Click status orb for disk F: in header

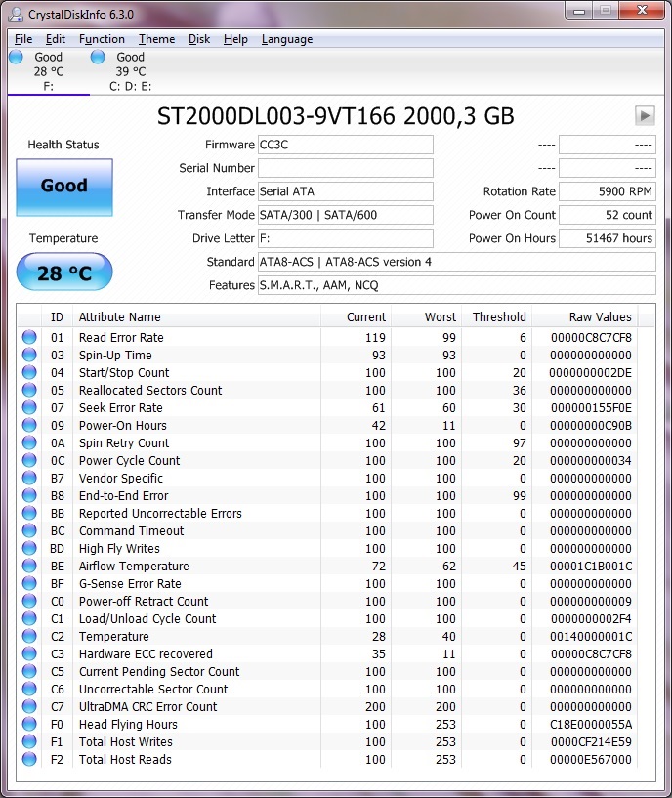pyautogui.click(x=17, y=57)
